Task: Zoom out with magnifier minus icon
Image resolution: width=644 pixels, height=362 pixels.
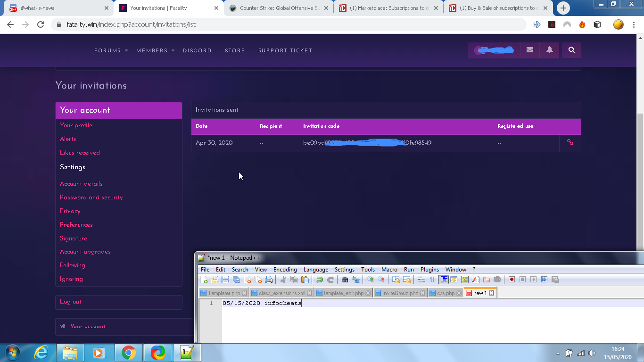Action: click(381, 280)
